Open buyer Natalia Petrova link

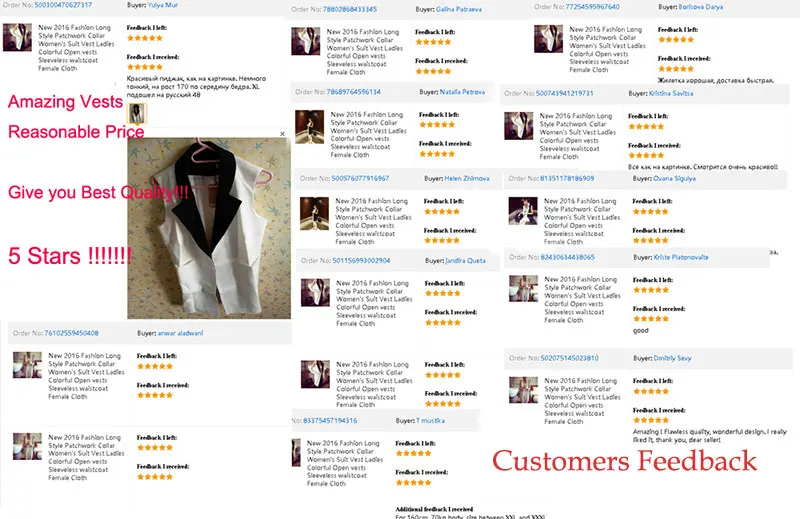[x=462, y=92]
